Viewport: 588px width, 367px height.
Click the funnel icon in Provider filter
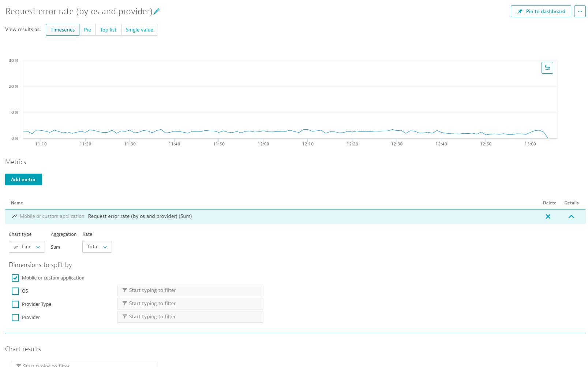click(124, 316)
